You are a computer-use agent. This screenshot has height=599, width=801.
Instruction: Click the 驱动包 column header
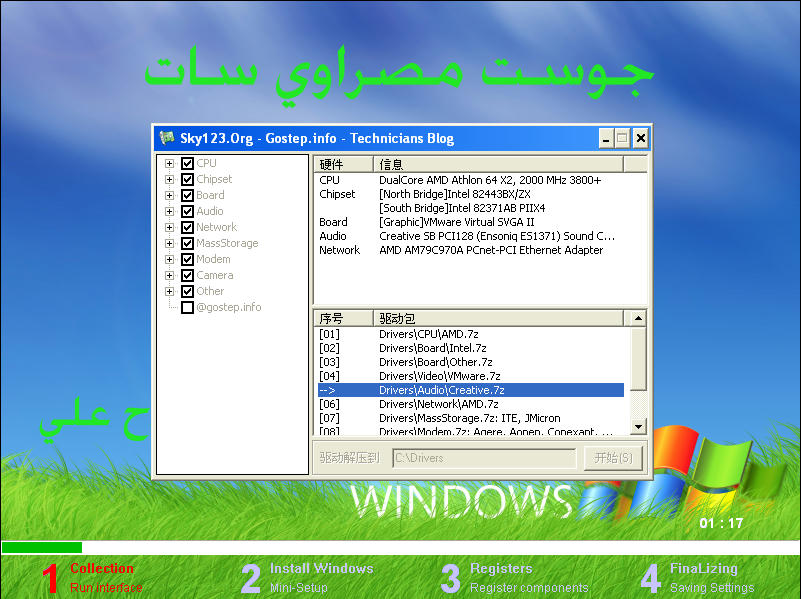pos(499,319)
